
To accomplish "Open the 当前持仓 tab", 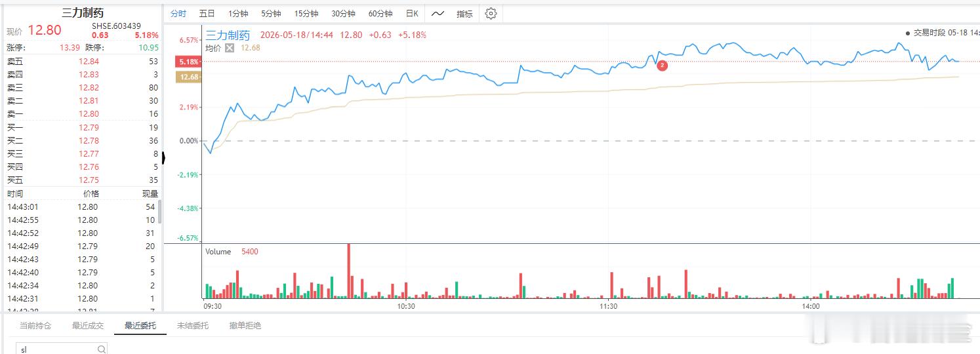I will (35, 326).
